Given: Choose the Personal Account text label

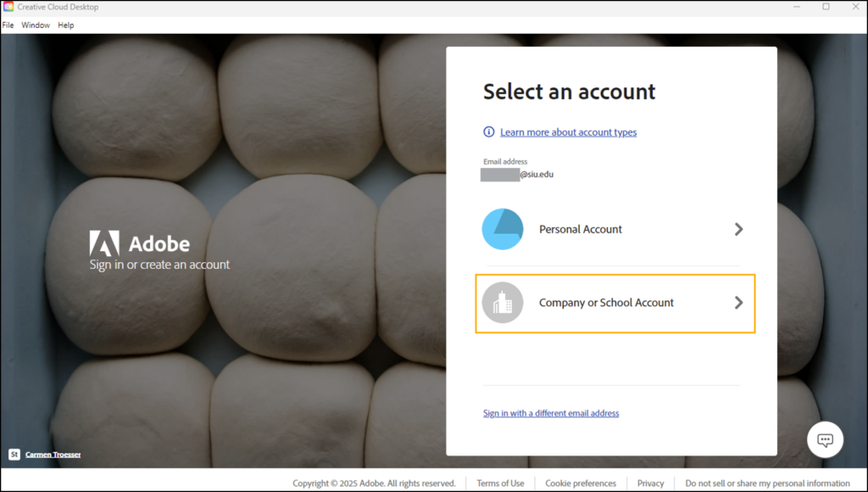Looking at the screenshot, I should [x=581, y=229].
